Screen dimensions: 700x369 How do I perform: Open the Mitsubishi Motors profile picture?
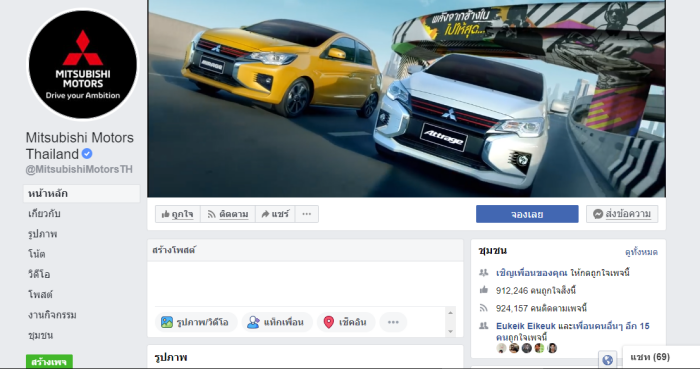(83, 65)
